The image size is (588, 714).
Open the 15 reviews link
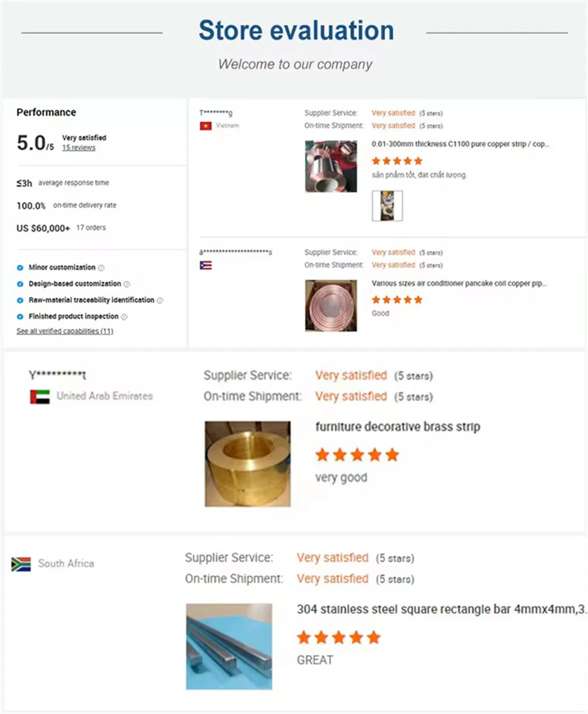78,148
